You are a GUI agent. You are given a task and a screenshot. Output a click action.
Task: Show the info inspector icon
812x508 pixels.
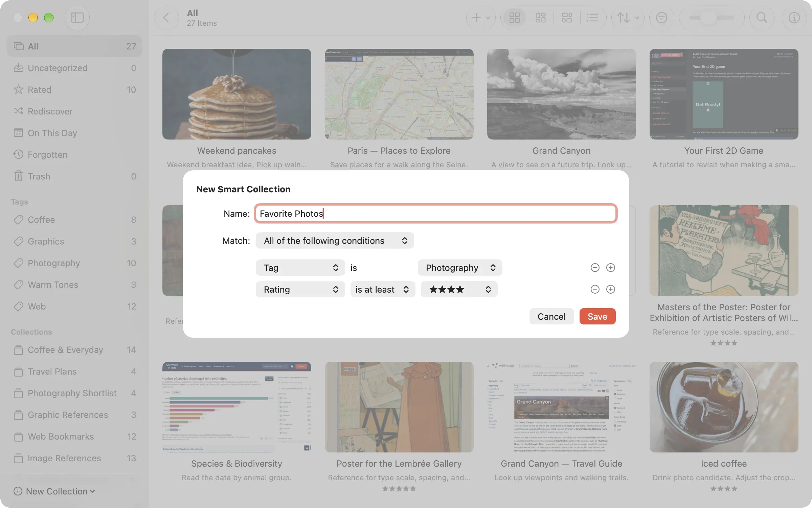[x=794, y=18]
